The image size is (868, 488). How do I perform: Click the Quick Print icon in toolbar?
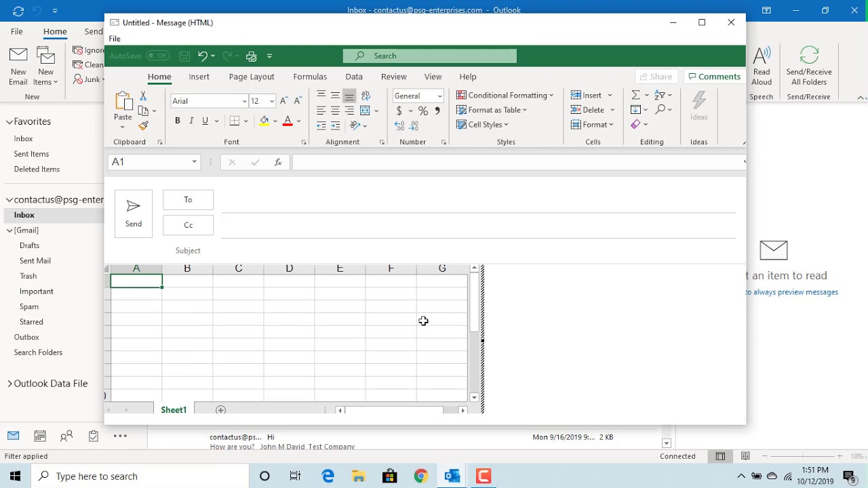252,56
